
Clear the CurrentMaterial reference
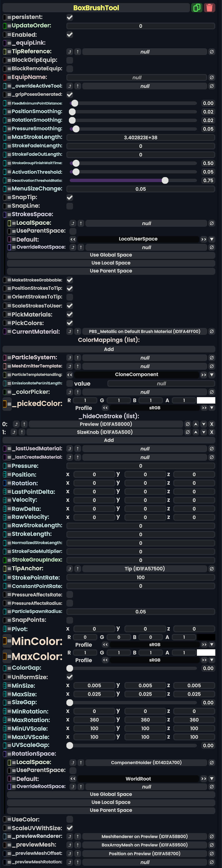pyautogui.click(x=212, y=332)
